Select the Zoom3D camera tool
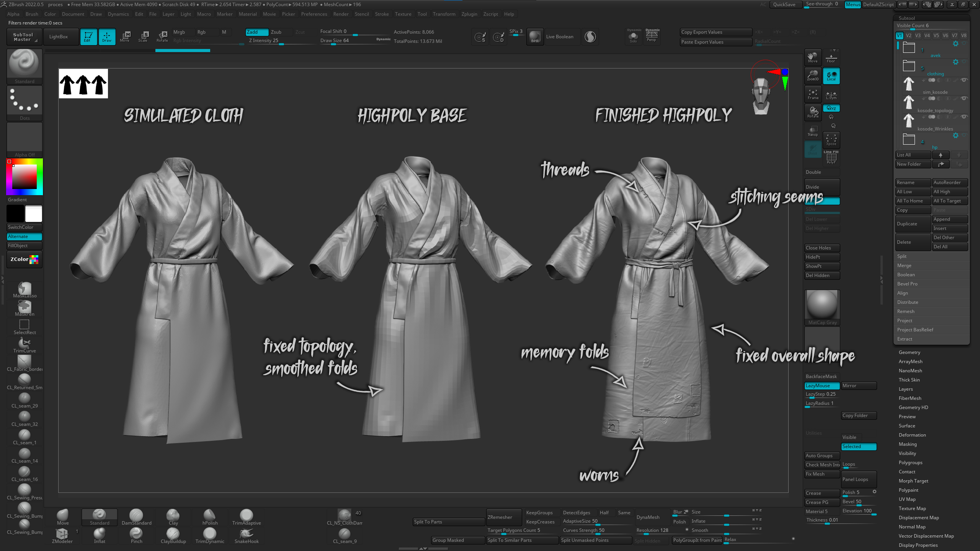 pyautogui.click(x=813, y=75)
